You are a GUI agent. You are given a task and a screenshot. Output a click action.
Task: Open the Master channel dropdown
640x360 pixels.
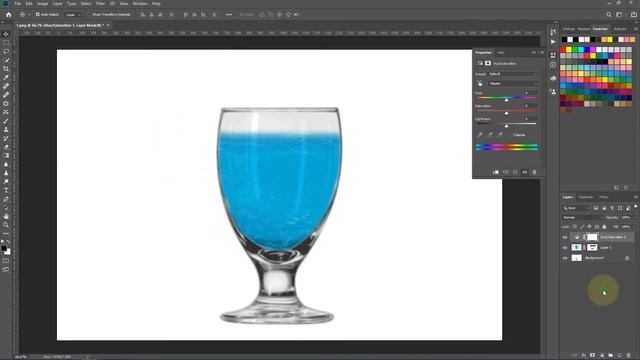pos(513,84)
